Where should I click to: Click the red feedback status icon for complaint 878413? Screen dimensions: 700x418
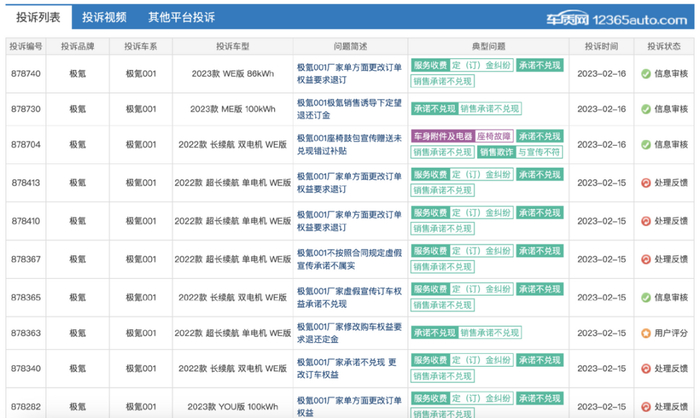(646, 183)
